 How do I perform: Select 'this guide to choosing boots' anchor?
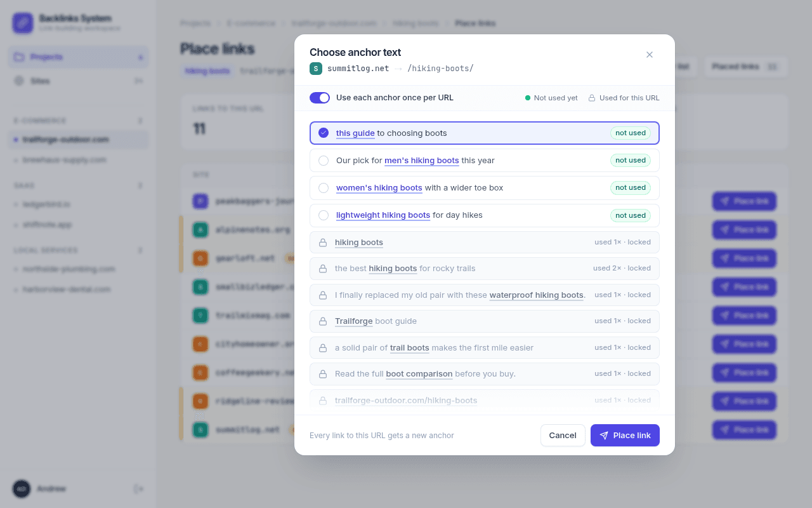[x=485, y=133]
